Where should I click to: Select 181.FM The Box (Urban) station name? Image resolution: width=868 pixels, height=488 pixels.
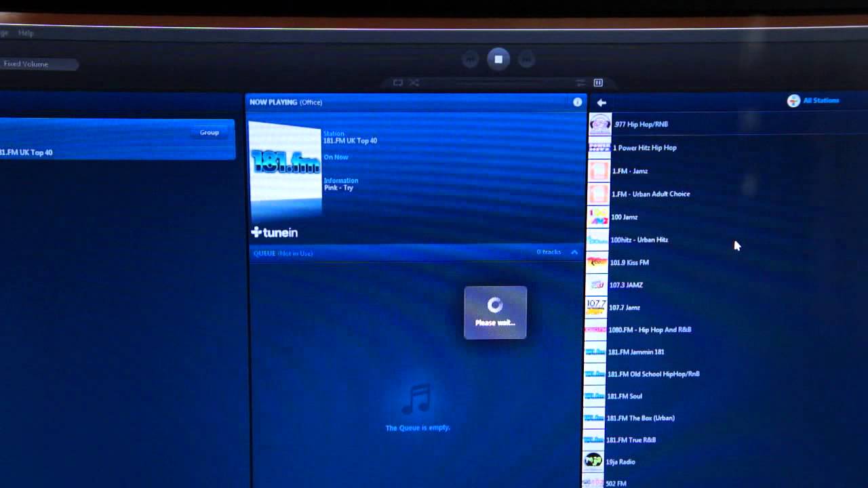(x=641, y=418)
